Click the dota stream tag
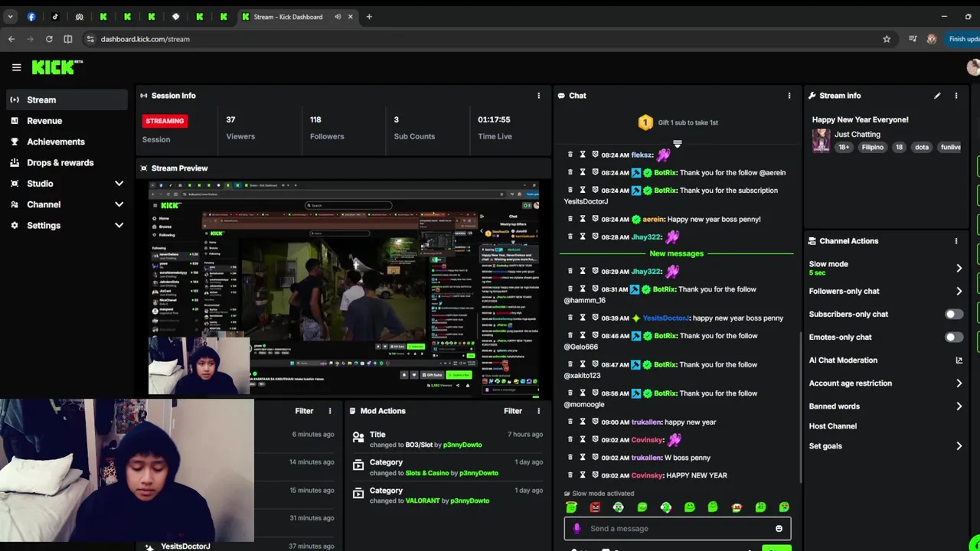Image resolution: width=980 pixels, height=551 pixels. pos(922,147)
